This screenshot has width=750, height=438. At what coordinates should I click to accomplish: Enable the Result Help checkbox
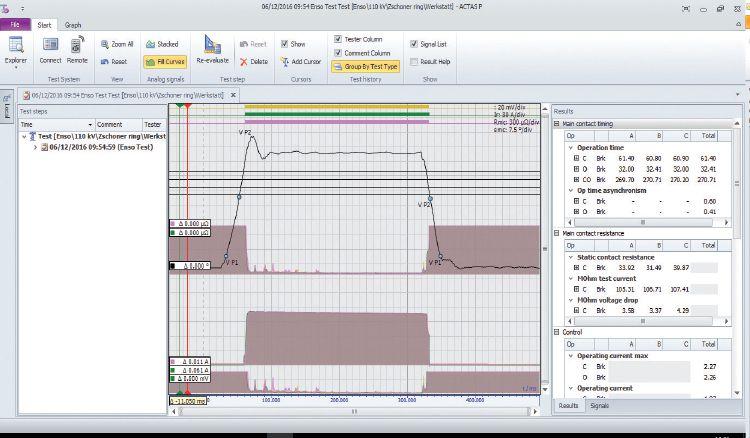pos(414,61)
